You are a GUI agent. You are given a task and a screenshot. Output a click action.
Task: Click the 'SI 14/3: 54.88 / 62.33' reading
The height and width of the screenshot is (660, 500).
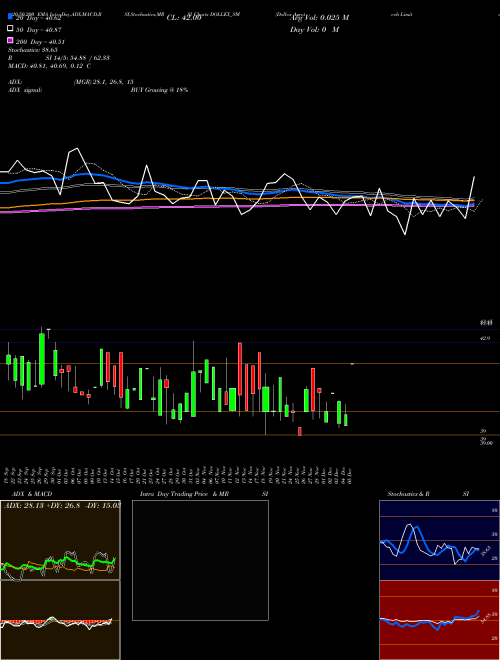pos(77,58)
